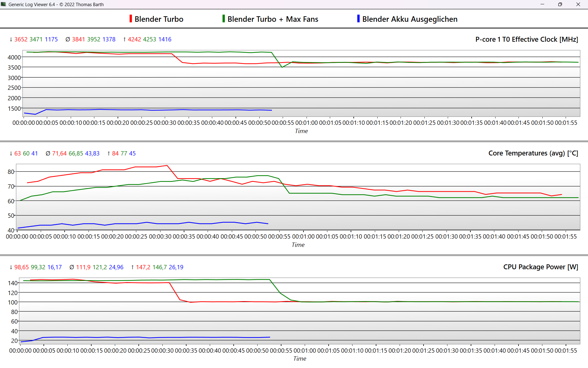588x368 pixels.
Task: Click the Core Temperatures (avg) chart title
Action: click(533, 153)
